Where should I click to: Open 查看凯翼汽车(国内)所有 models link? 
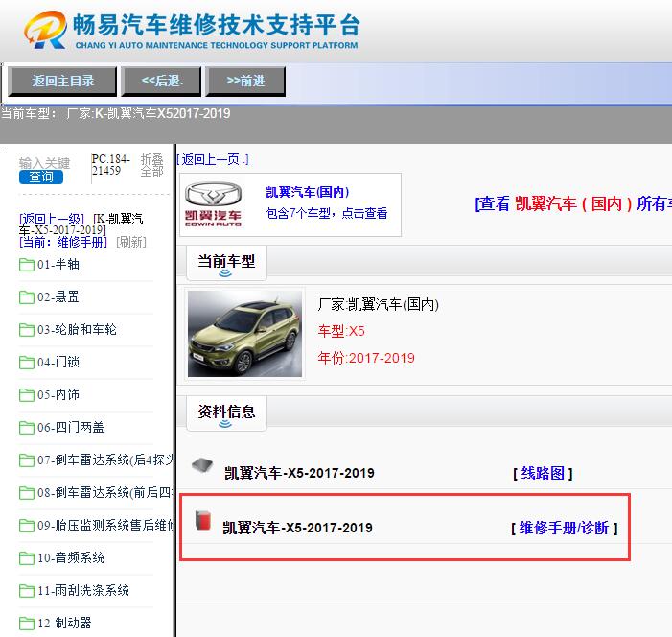pos(573,203)
